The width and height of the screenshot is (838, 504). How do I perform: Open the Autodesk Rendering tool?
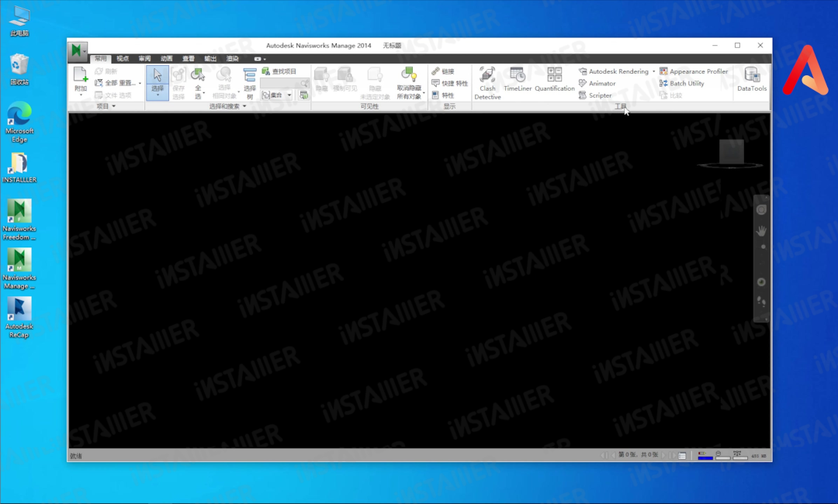(x=614, y=71)
